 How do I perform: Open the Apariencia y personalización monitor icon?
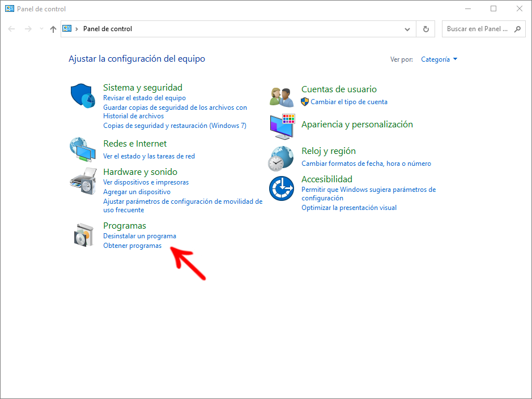coord(282,127)
